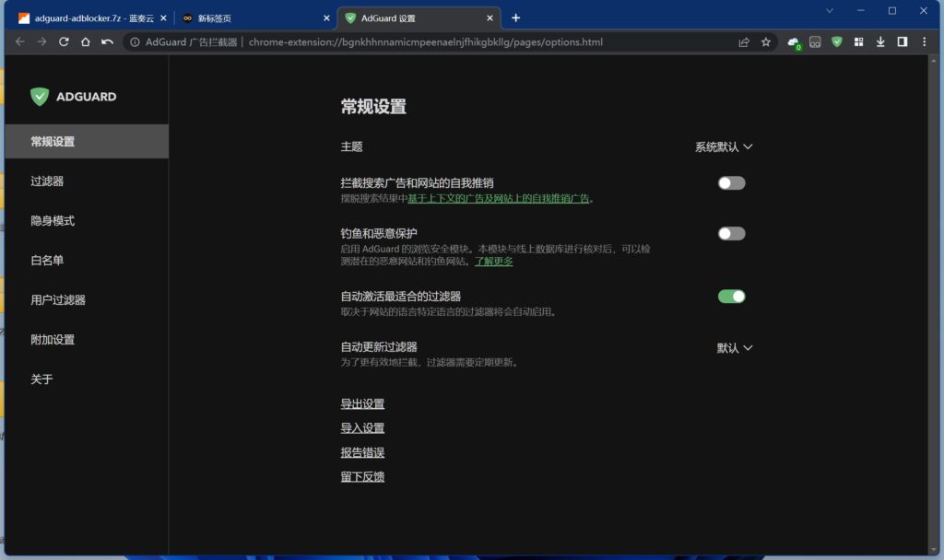
Task: Open 隐身模式 in the sidebar
Action: coord(87,221)
